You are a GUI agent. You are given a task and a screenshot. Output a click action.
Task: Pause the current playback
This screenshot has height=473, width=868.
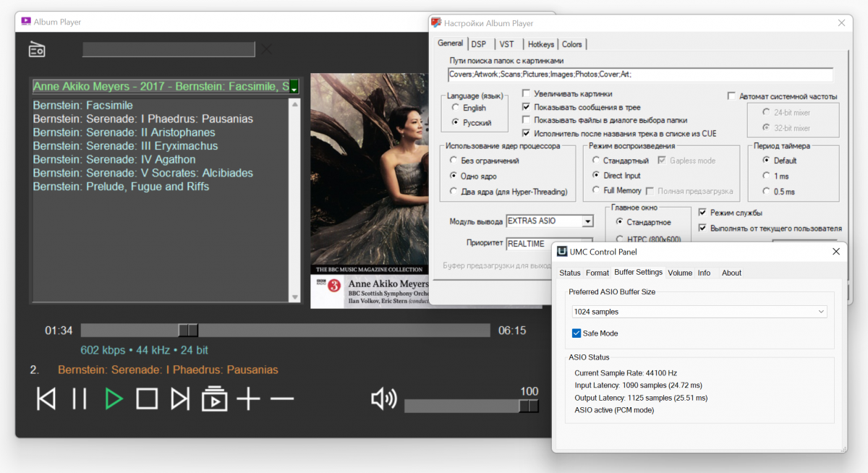80,399
